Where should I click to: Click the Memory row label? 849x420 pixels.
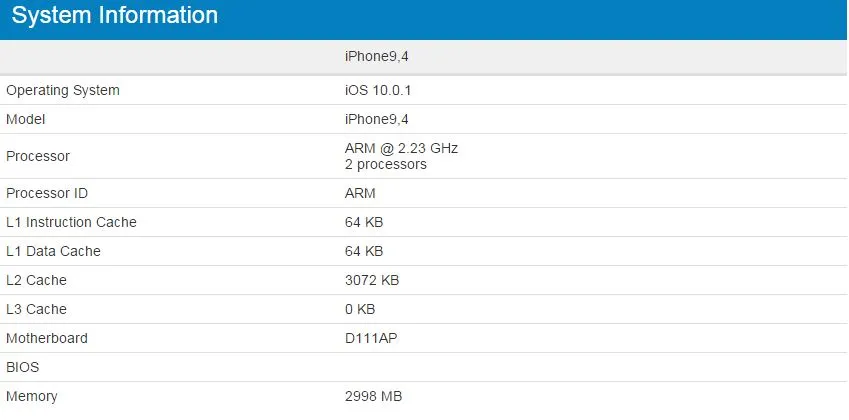[x=31, y=396]
